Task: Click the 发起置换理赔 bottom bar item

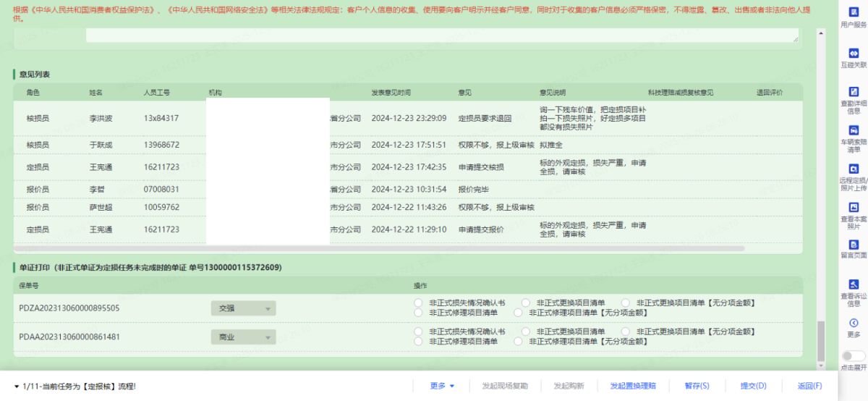Action: coord(632,386)
